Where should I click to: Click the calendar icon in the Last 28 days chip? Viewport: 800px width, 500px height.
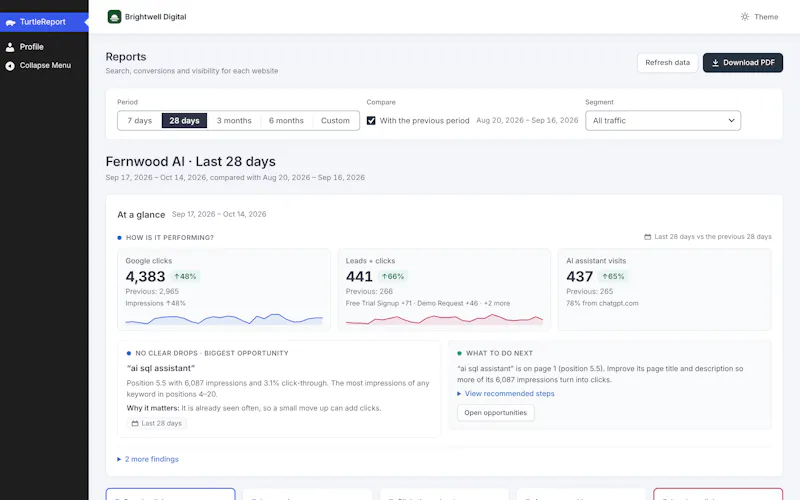coord(135,423)
